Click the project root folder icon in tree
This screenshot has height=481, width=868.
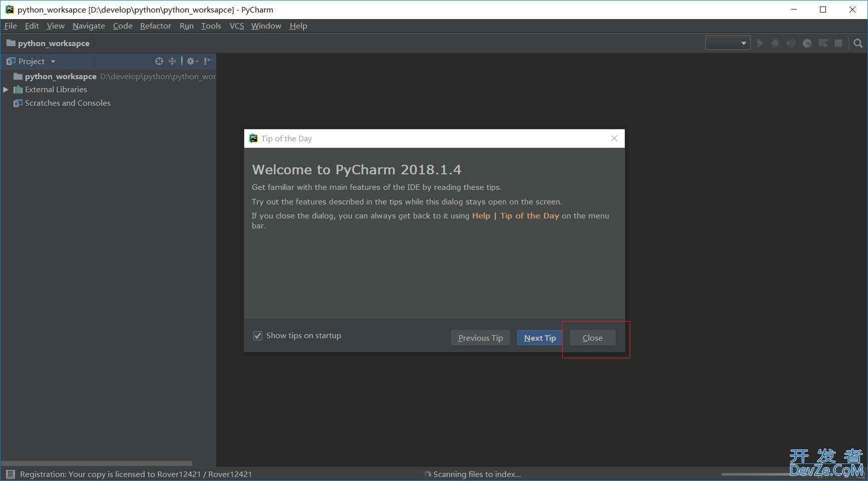click(x=18, y=76)
